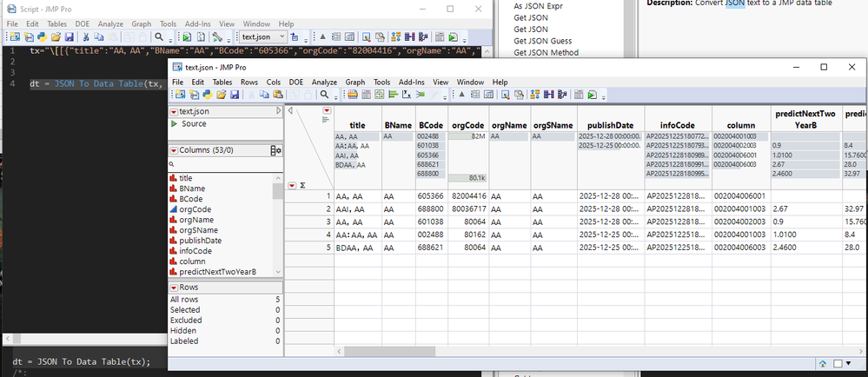Click the Excluded rows count entry
The height and width of the screenshot is (377, 868).
pos(225,320)
